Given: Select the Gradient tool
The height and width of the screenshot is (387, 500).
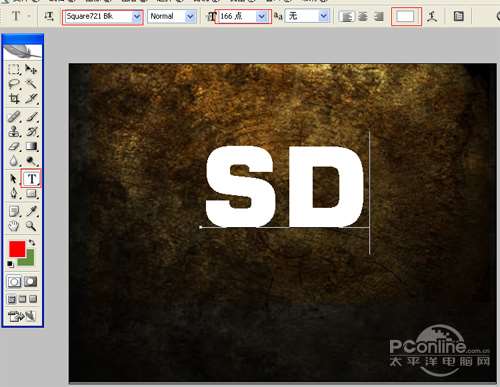Looking at the screenshot, I should [x=31, y=147].
